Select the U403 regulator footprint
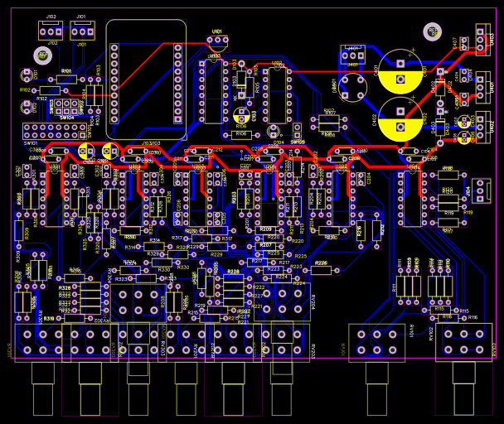504x424 pixels. [x=482, y=40]
